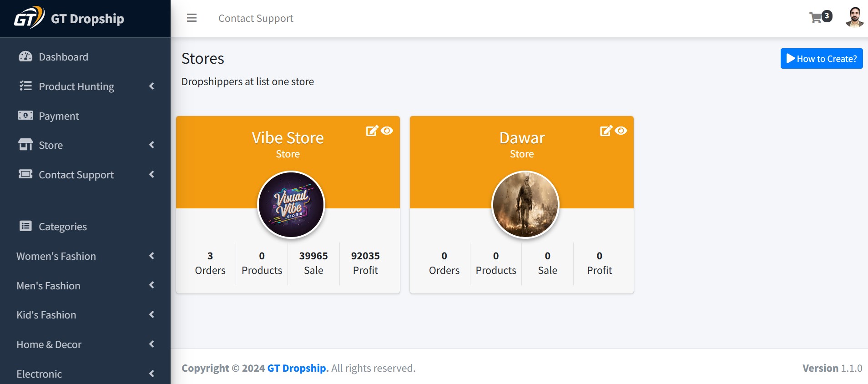Click the edit icon on Dawar store

tap(606, 131)
